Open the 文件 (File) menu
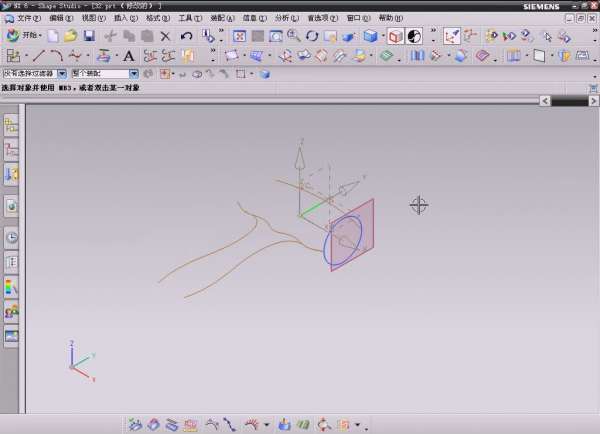This screenshot has height=434, width=600. tap(28, 18)
